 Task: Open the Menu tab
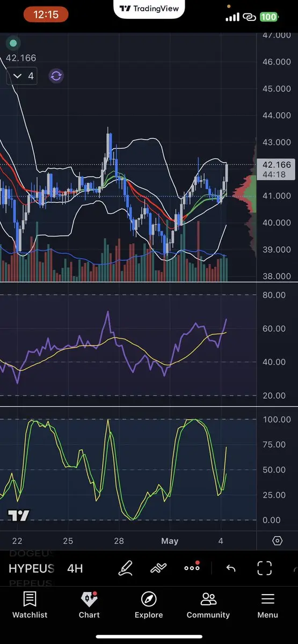267,605
